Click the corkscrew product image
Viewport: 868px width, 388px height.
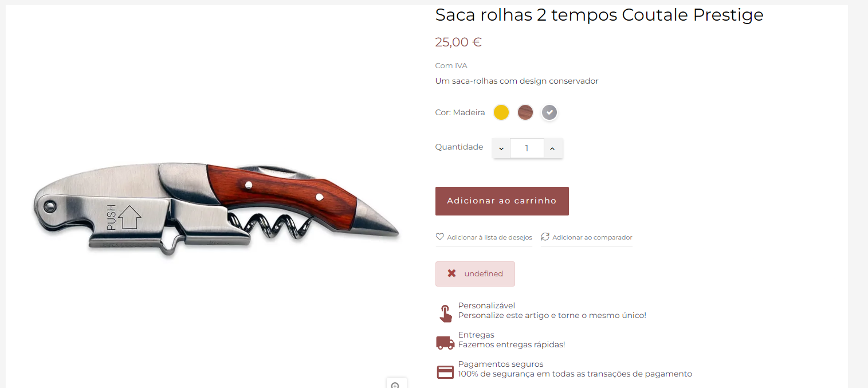point(216,209)
